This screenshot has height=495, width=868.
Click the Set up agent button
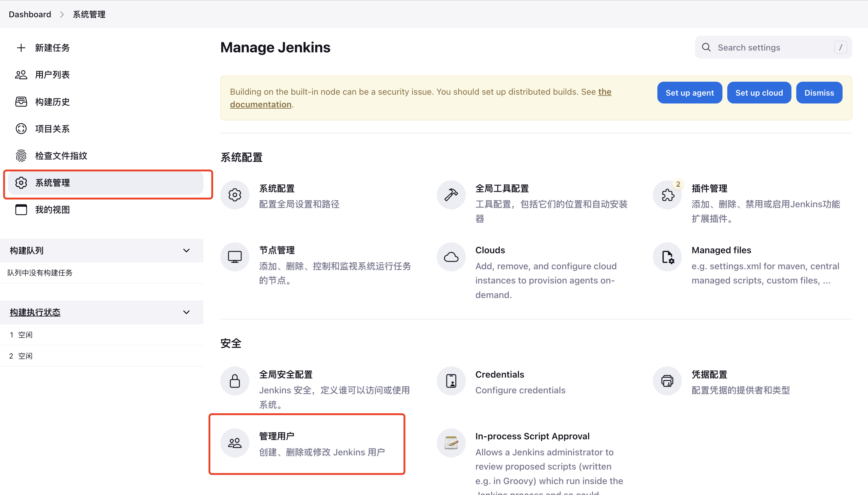tap(689, 93)
